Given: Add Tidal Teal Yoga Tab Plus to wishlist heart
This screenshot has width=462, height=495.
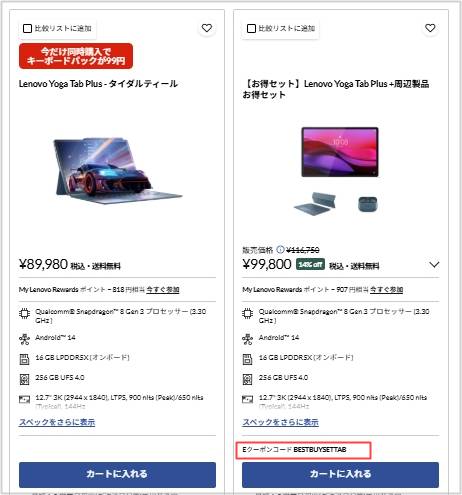Looking at the screenshot, I should pos(207,28).
